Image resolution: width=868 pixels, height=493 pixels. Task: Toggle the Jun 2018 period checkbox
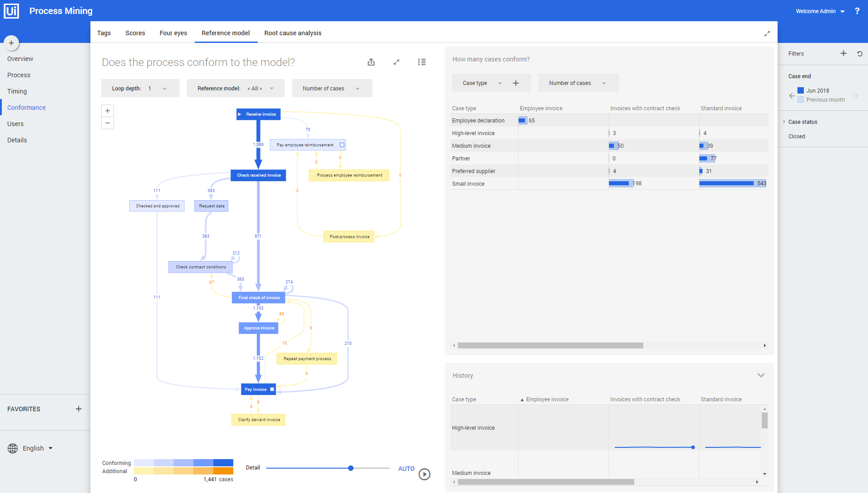coord(801,90)
